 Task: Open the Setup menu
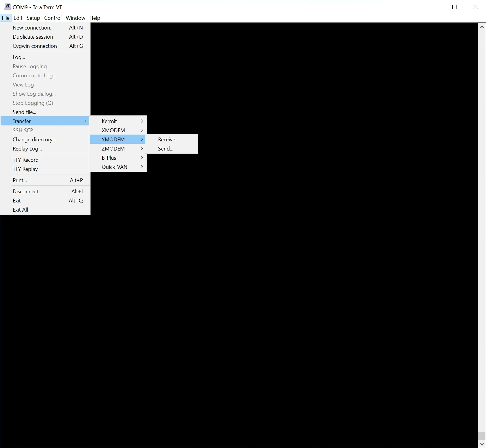33,18
